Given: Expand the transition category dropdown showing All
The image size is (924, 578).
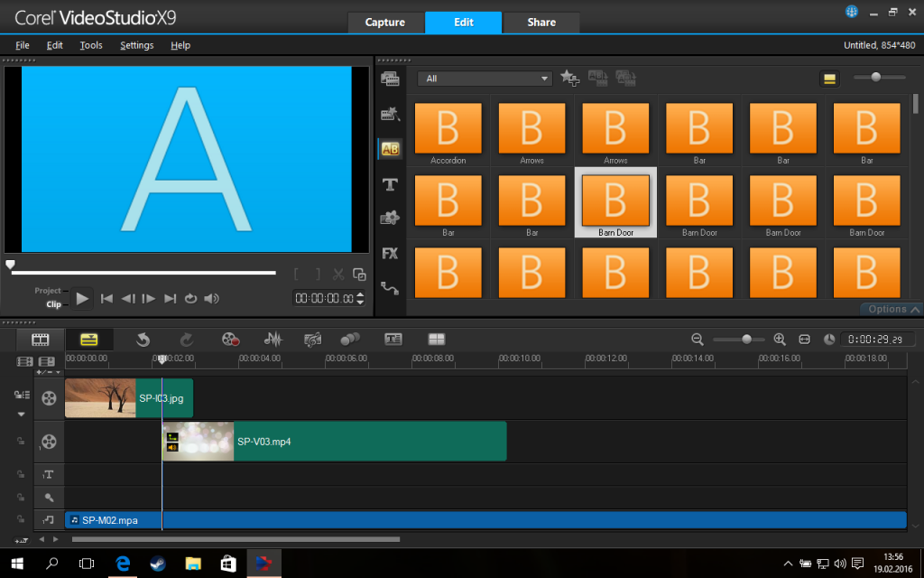Looking at the screenshot, I should coord(545,79).
